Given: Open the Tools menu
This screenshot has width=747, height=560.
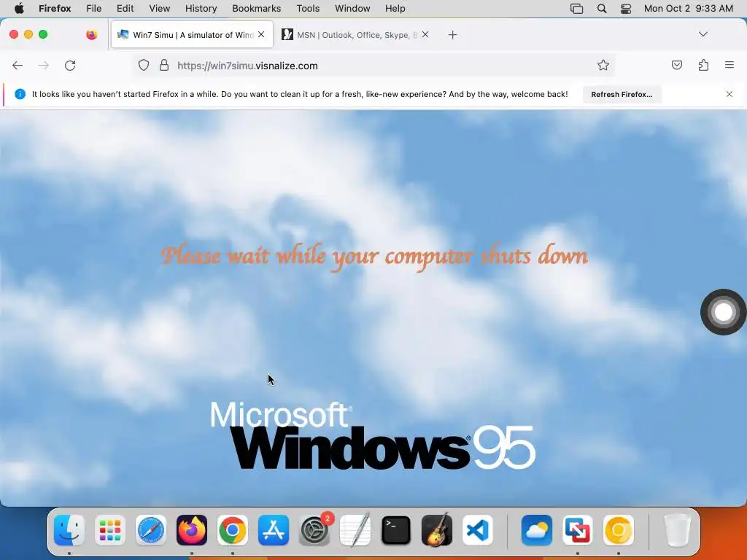Looking at the screenshot, I should [308, 8].
